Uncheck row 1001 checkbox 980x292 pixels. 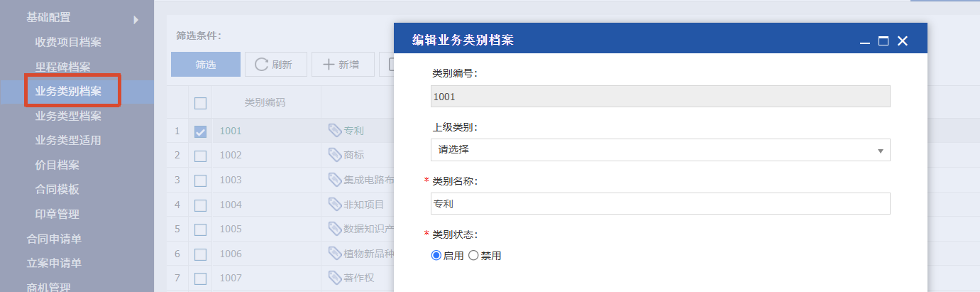tap(200, 131)
